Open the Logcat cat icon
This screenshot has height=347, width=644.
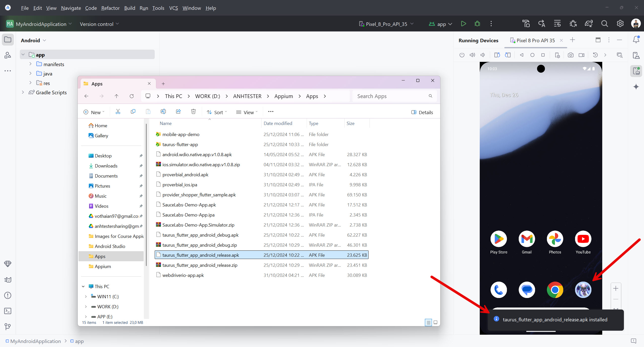(8, 280)
